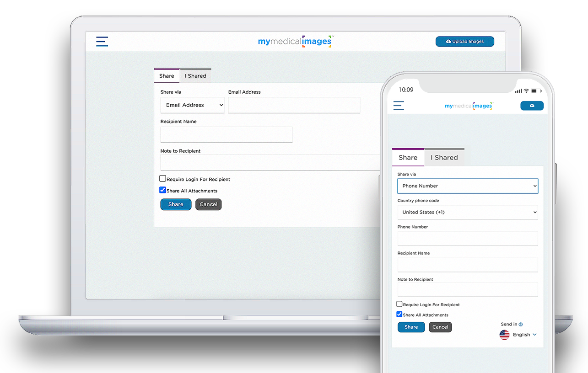This screenshot has width=588, height=373.
Task: Uncheck Share All Attachments on the phone
Action: (399, 314)
